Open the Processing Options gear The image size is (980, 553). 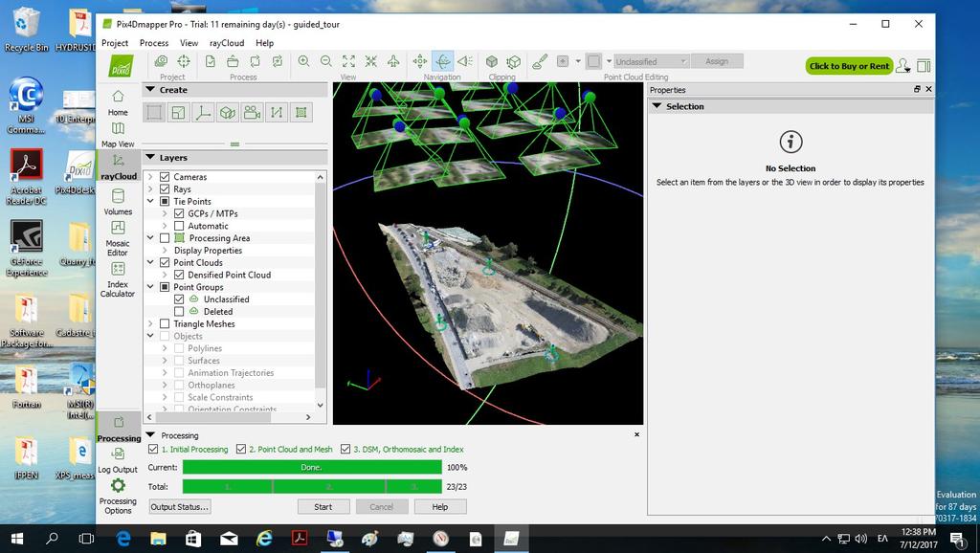click(x=118, y=497)
